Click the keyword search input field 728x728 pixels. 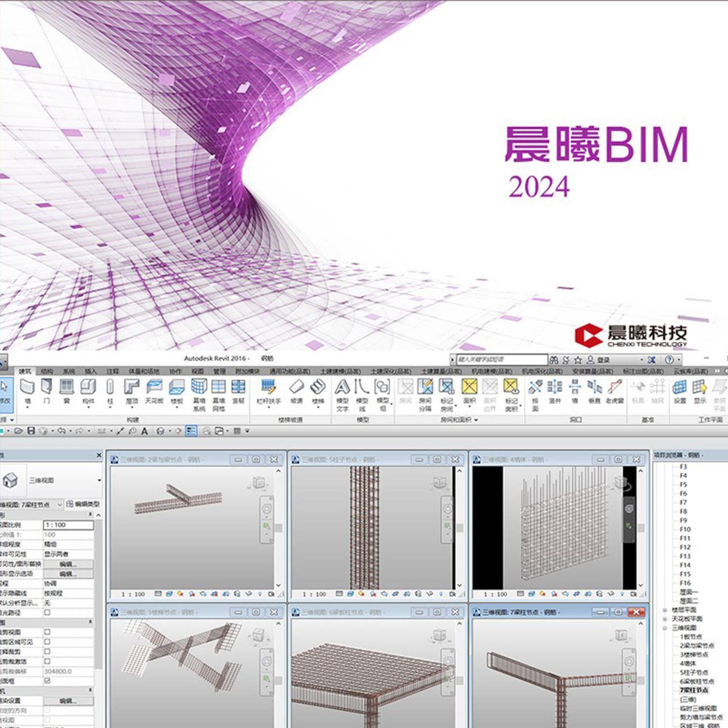[502, 359]
